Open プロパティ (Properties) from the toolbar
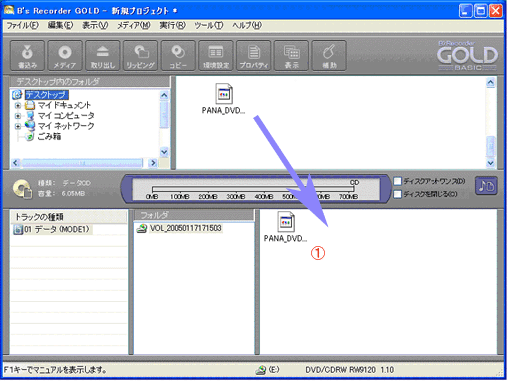 [x=253, y=56]
